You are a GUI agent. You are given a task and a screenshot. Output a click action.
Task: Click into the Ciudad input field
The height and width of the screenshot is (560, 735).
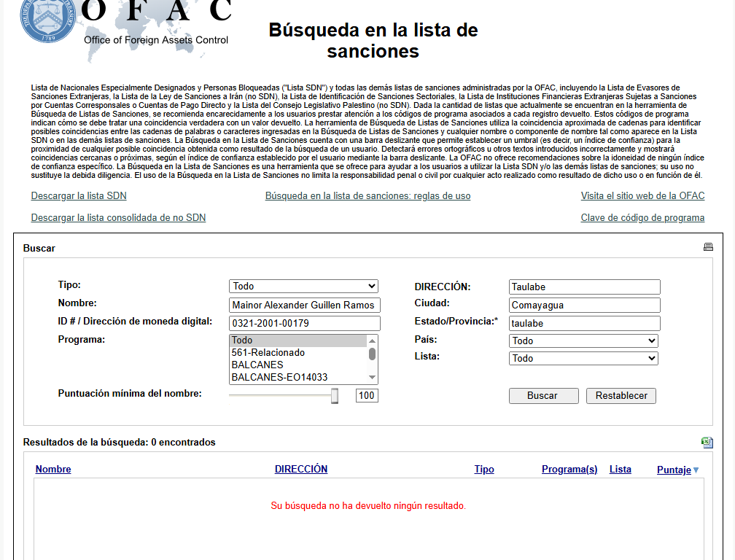pos(584,306)
